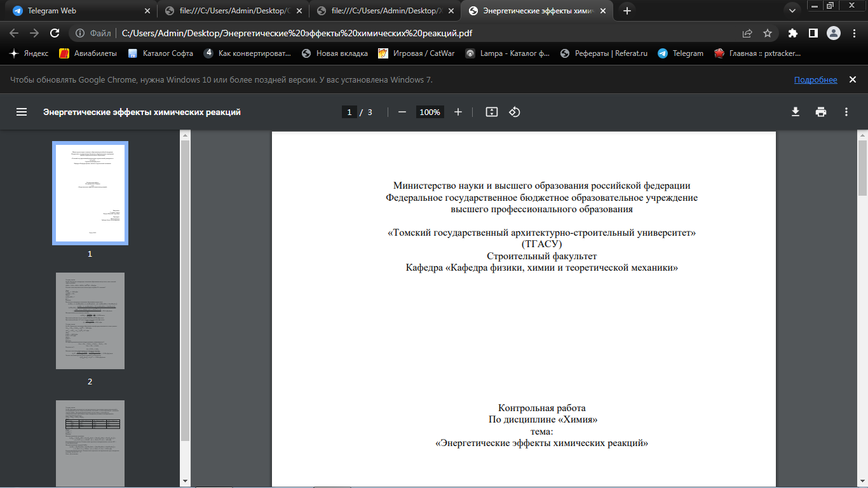Toggle the Chrome side panel

[x=813, y=33]
